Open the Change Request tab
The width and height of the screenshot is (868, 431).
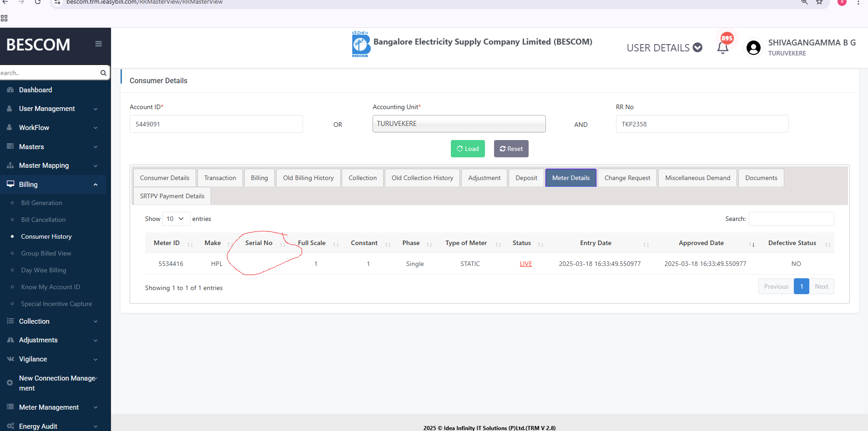pos(627,178)
